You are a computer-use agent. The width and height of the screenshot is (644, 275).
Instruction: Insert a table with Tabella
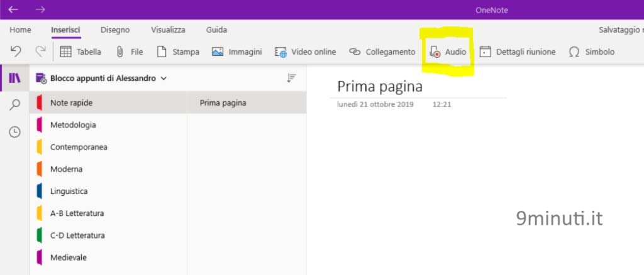(80, 52)
